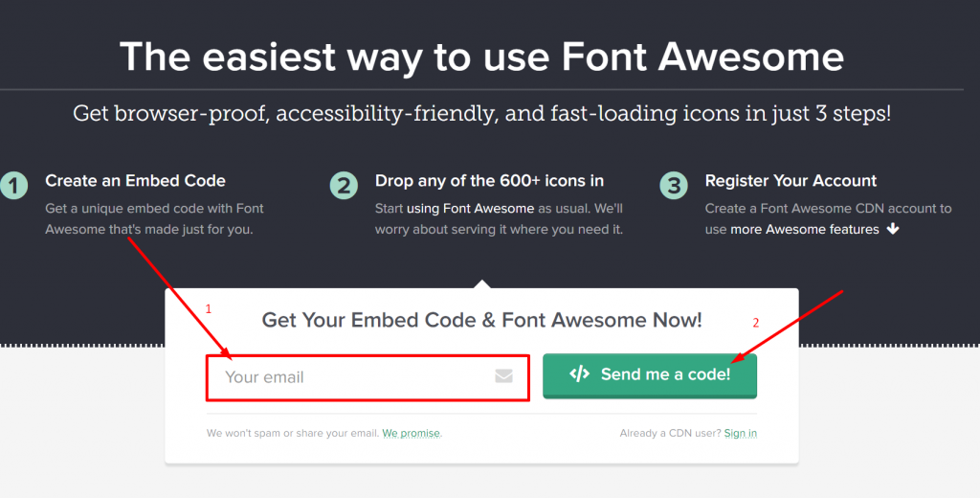The width and height of the screenshot is (980, 498).
Task: Click the Get browser-proof, accessibility-friendly subtitle
Action: [x=482, y=113]
